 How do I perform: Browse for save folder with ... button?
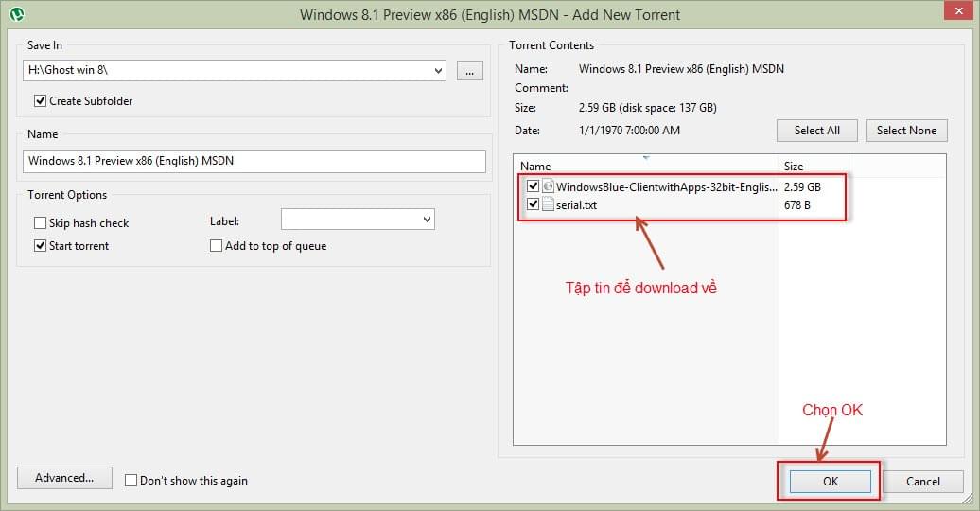(x=470, y=71)
